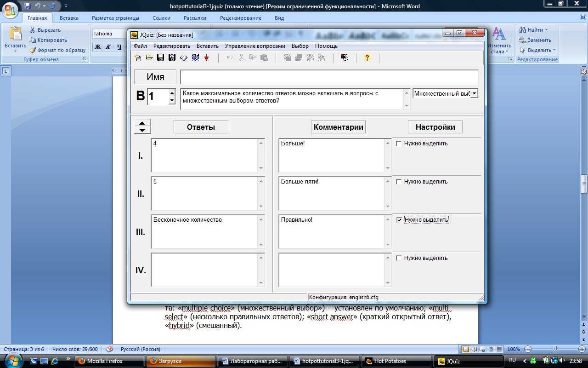Viewport: 588px width, 368px height.
Task: Increase the question number with up arrow
Action: click(x=172, y=93)
